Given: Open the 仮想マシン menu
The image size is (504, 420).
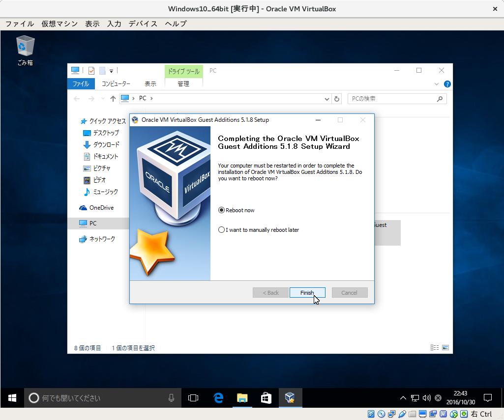Looking at the screenshot, I should click(x=59, y=24).
